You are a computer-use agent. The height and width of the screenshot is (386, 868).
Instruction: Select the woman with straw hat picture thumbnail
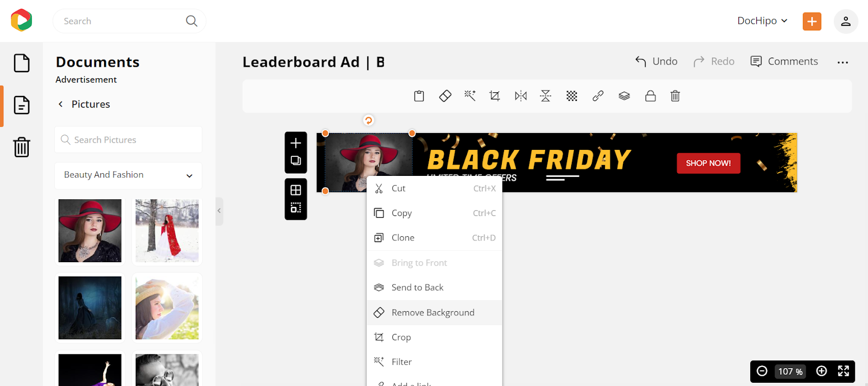[x=167, y=308]
